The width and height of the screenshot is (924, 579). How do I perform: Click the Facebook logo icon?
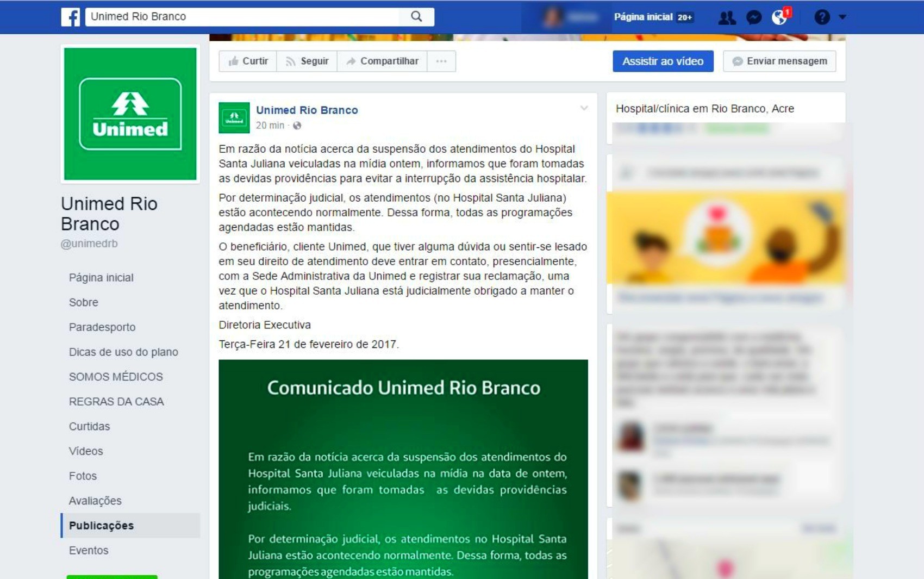click(x=71, y=17)
